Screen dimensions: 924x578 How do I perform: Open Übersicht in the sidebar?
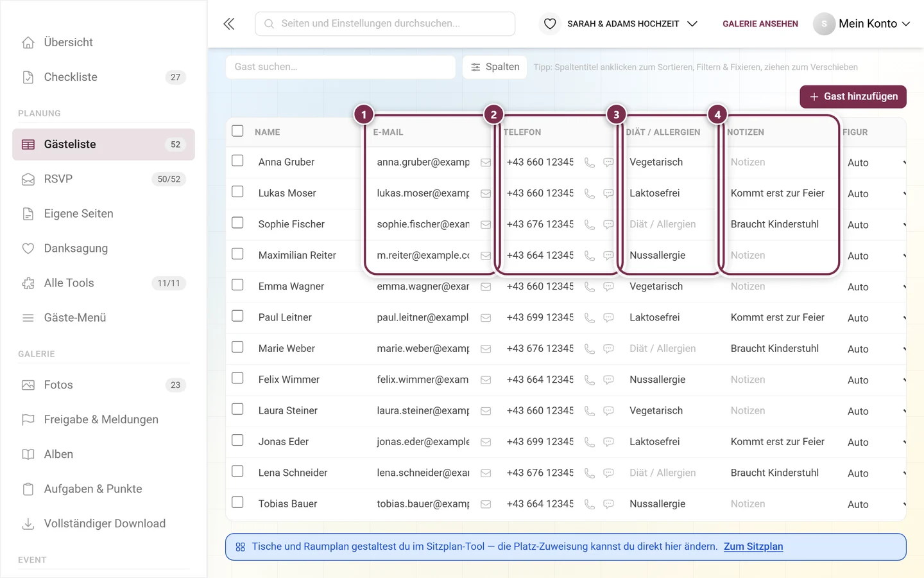(x=103, y=42)
